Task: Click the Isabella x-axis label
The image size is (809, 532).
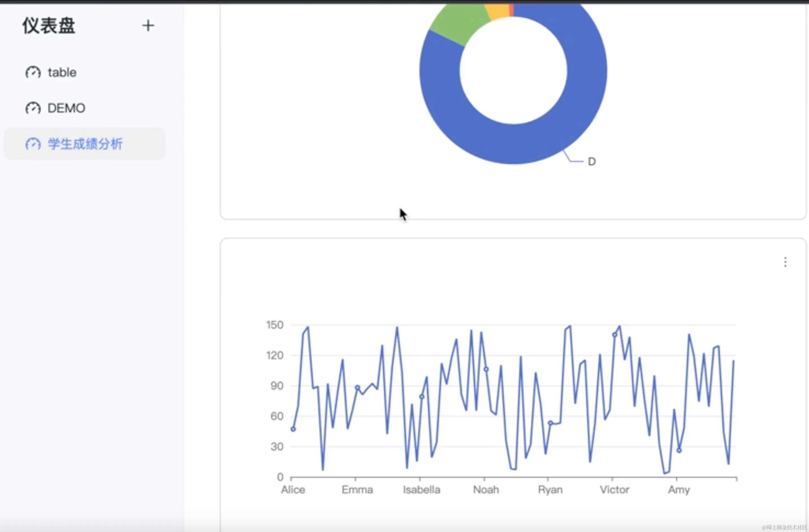Action: coord(421,490)
